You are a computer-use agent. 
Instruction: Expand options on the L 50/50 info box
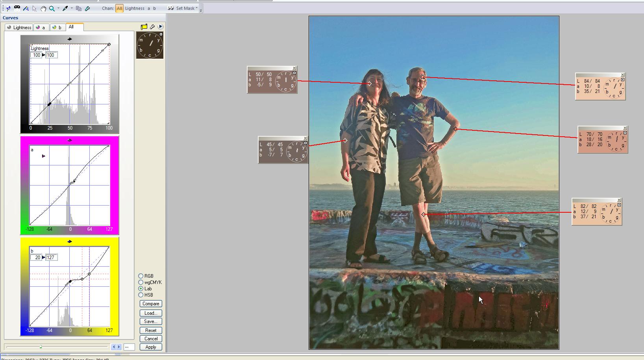[x=294, y=73]
